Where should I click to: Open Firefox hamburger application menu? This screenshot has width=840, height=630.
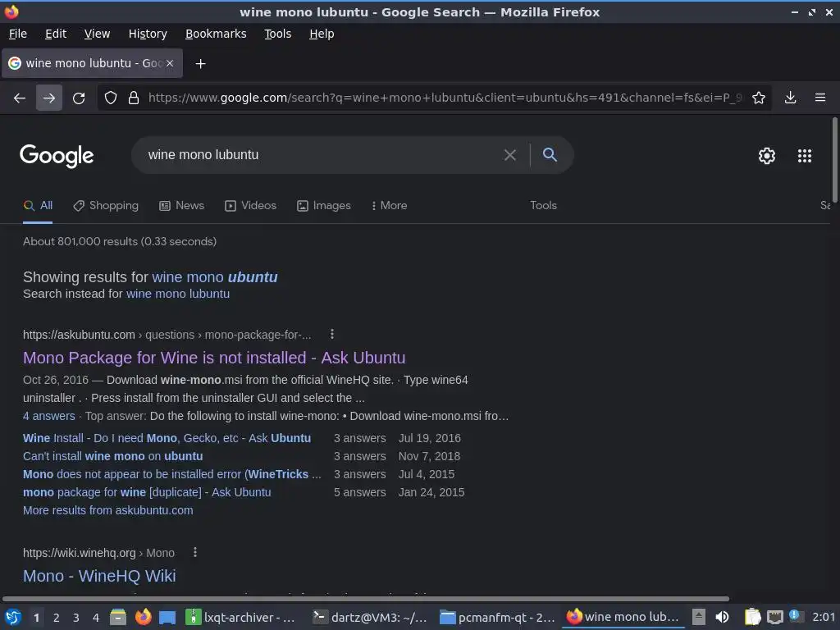pyautogui.click(x=820, y=98)
